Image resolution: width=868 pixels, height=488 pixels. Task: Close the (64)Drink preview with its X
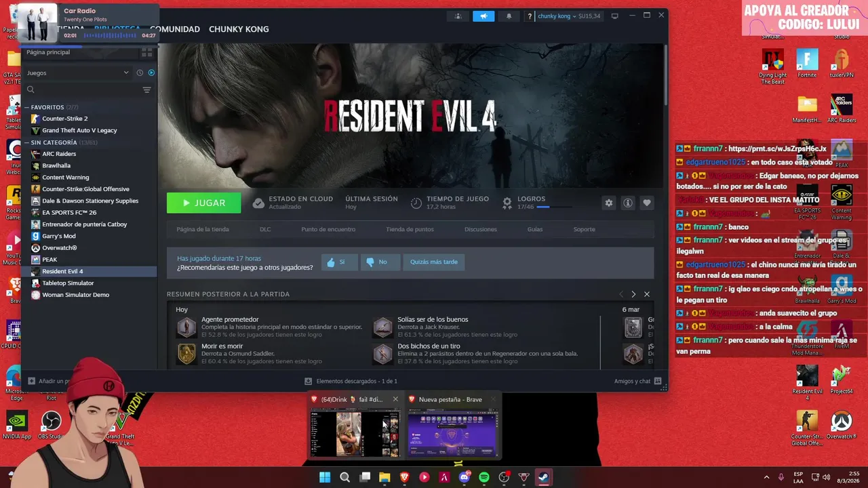point(395,399)
